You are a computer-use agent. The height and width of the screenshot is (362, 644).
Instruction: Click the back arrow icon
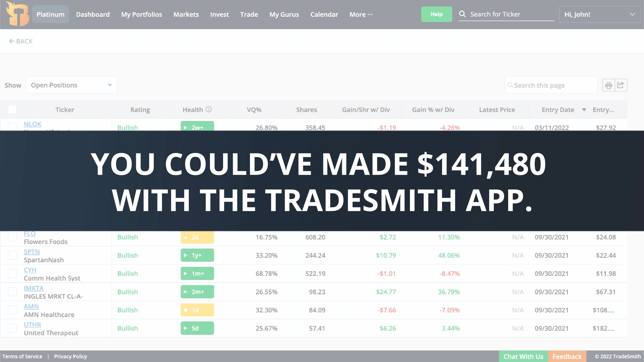[x=11, y=41]
